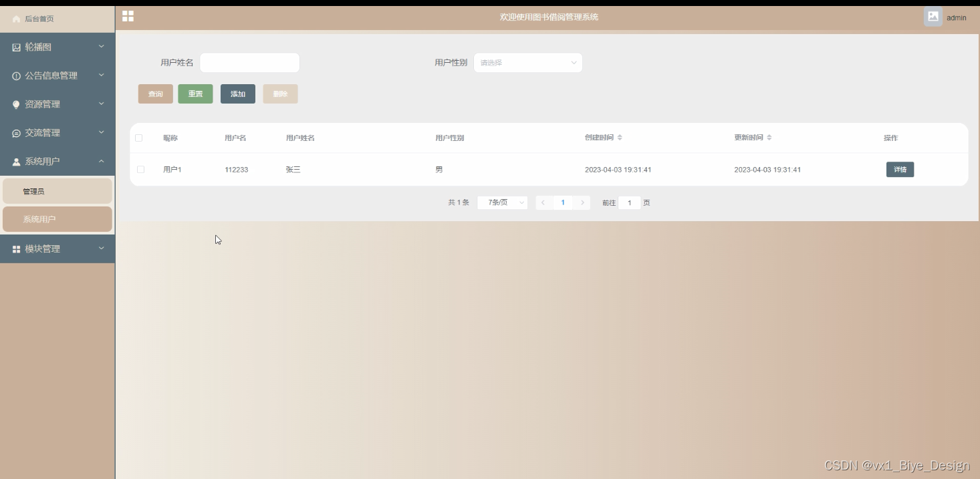Viewport: 980px width, 479px height.
Task: Click the 公告信息管理 info icon
Action: point(17,76)
